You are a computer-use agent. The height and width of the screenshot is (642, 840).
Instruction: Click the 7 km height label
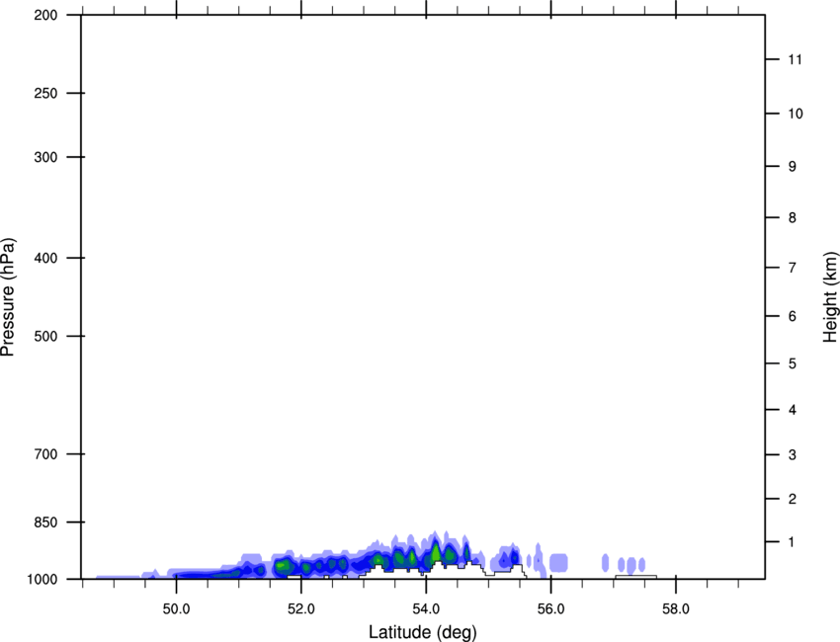pyautogui.click(x=793, y=268)
